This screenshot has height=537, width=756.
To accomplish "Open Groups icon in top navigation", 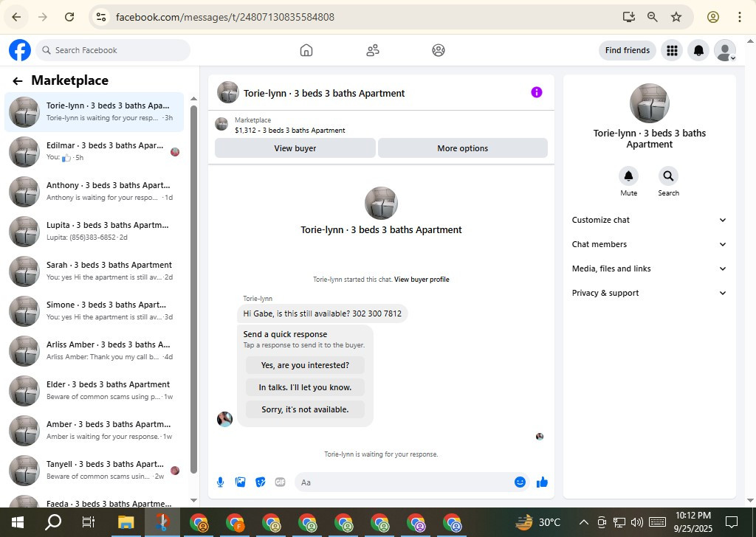I will (439, 50).
